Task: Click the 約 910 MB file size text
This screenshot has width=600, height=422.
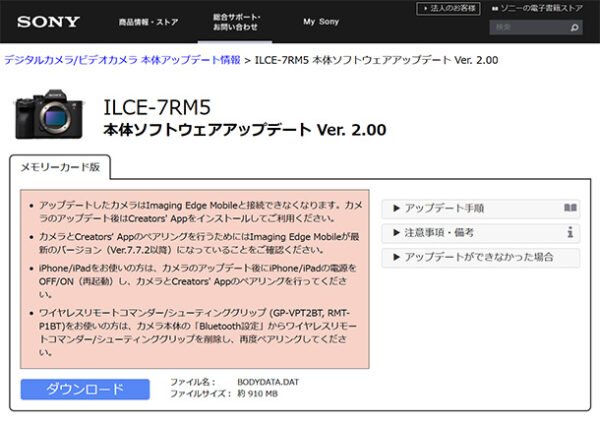Action: [x=257, y=393]
